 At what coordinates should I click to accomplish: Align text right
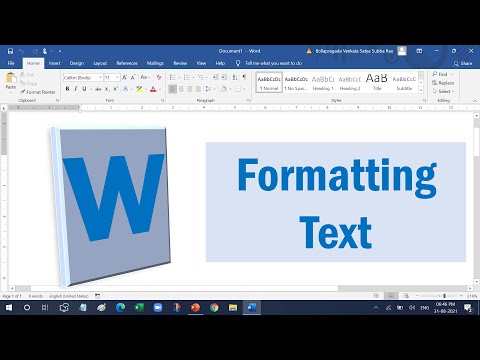pos(190,89)
